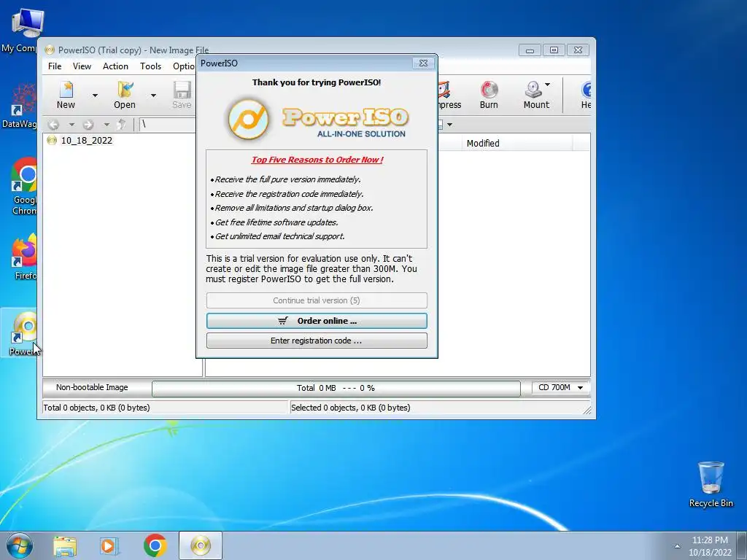Viewport: 747px width, 560px height.
Task: Click the New image toolbar icon
Action: pos(66,95)
